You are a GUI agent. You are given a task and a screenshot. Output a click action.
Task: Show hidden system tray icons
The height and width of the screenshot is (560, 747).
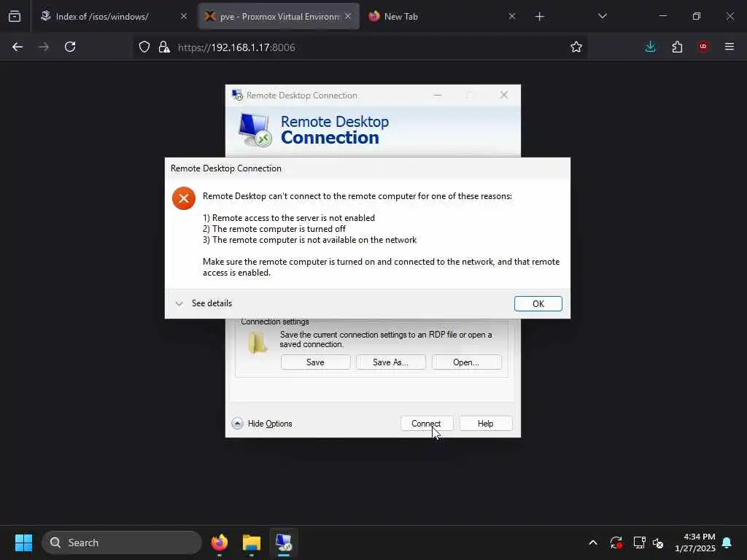click(593, 542)
